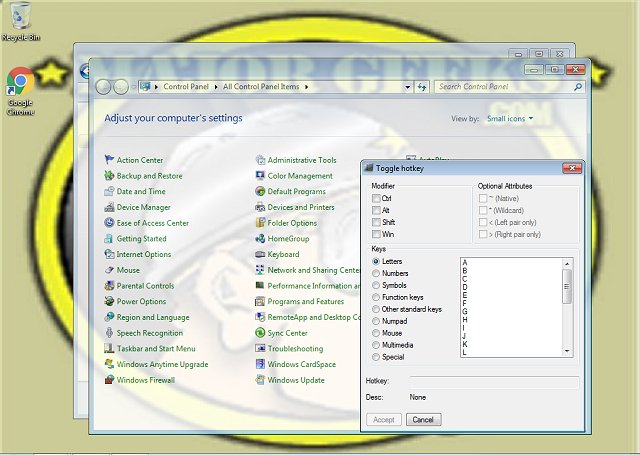
Task: Expand the address bar history dropdown arrow
Action: [x=407, y=87]
